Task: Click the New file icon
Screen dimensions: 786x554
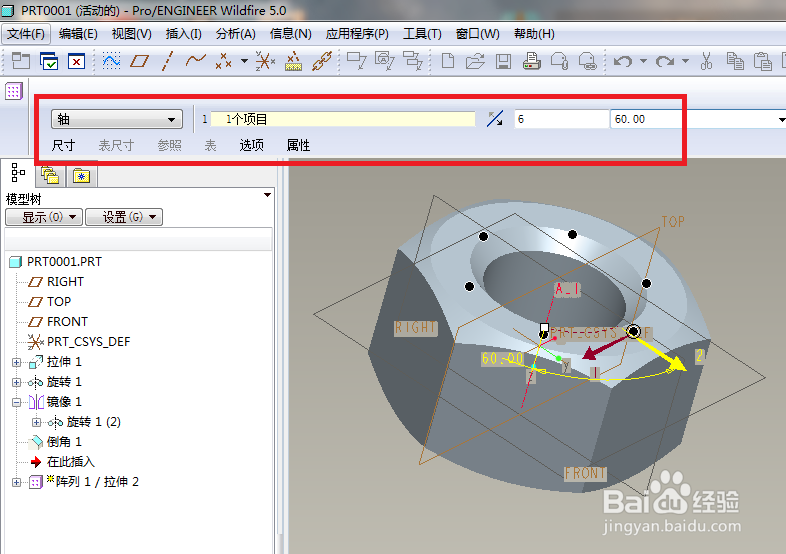Action: (x=448, y=61)
